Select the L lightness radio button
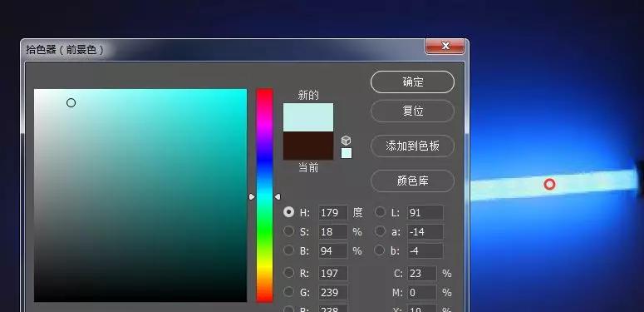644x312 pixels. tap(381, 211)
